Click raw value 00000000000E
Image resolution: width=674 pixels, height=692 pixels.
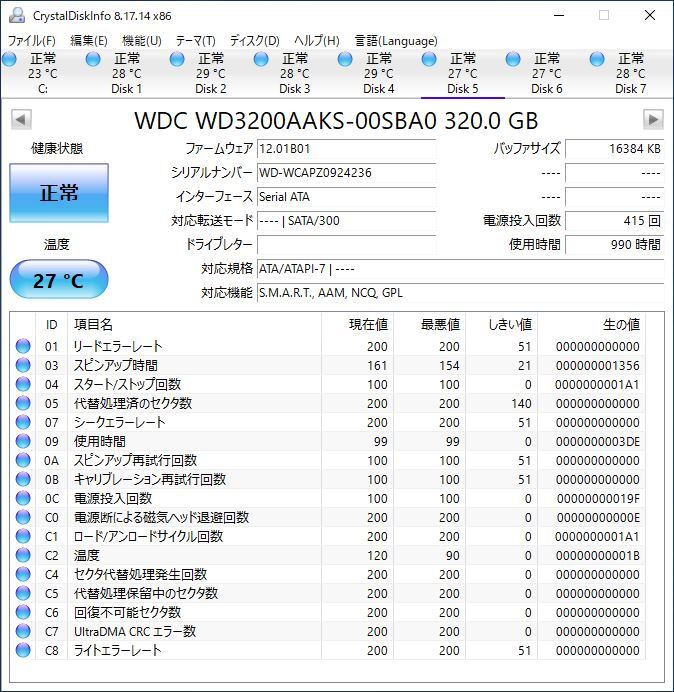[x=598, y=517]
